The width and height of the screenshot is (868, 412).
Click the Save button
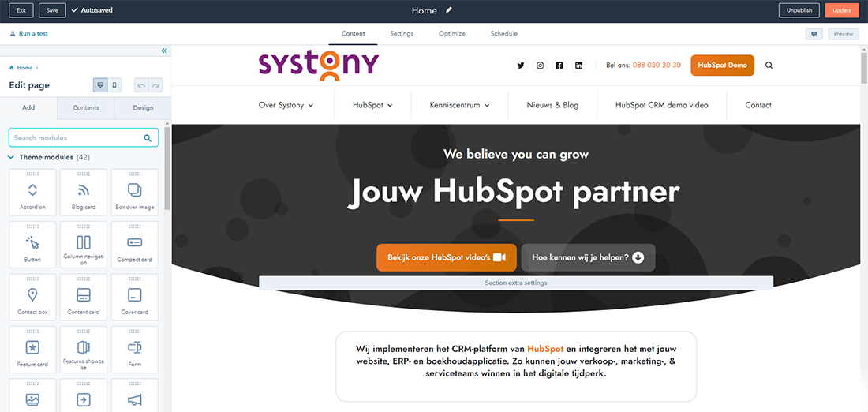[x=53, y=10]
